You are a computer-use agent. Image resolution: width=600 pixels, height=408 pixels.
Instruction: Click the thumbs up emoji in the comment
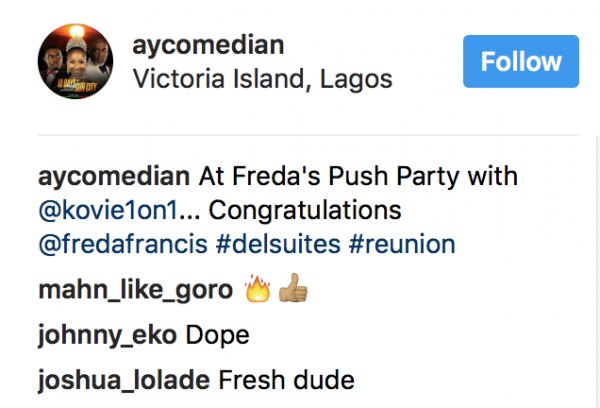tap(289, 291)
